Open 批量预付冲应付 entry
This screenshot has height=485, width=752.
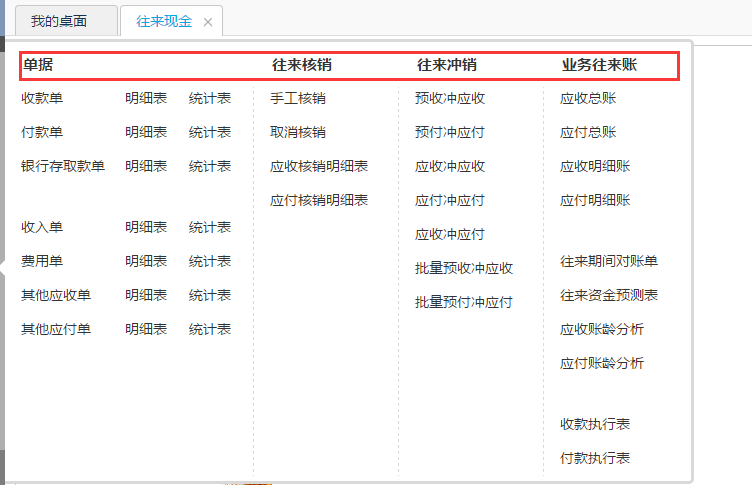point(464,302)
